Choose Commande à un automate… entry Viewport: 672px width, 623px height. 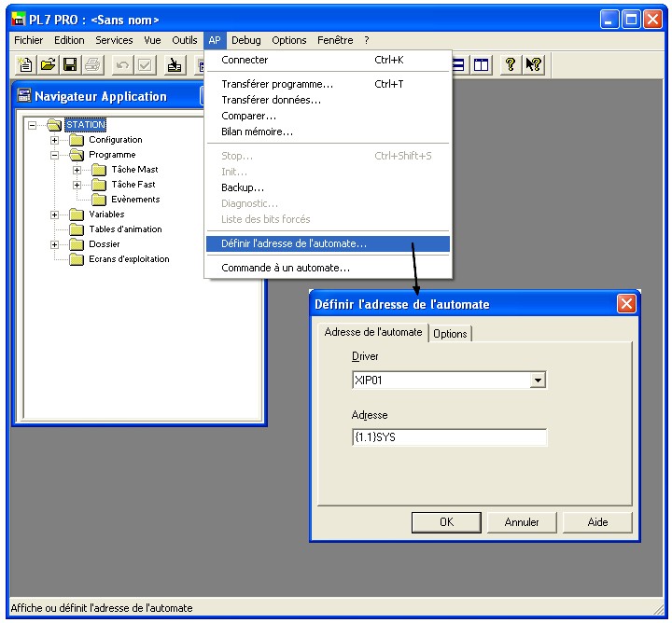pyautogui.click(x=328, y=268)
